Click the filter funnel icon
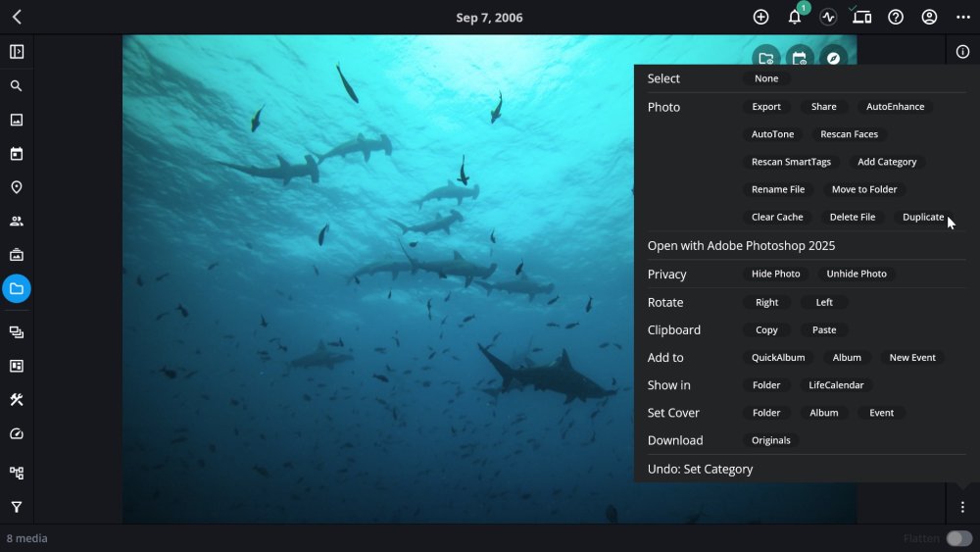Image resolution: width=980 pixels, height=552 pixels. tap(17, 507)
